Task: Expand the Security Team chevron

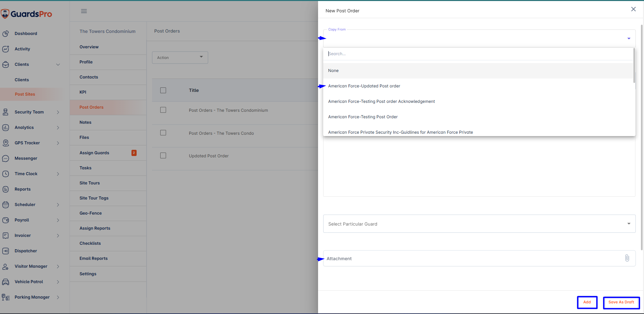Action: pyautogui.click(x=58, y=112)
